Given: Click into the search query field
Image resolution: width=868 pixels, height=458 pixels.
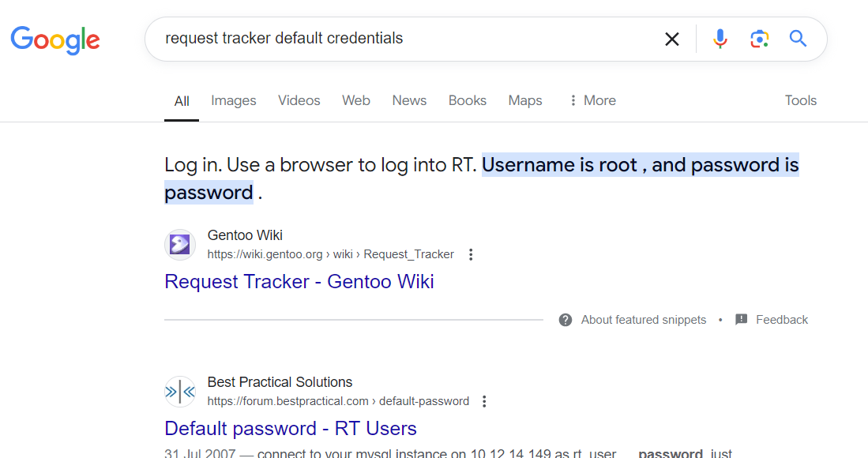Looking at the screenshot, I should [395, 39].
